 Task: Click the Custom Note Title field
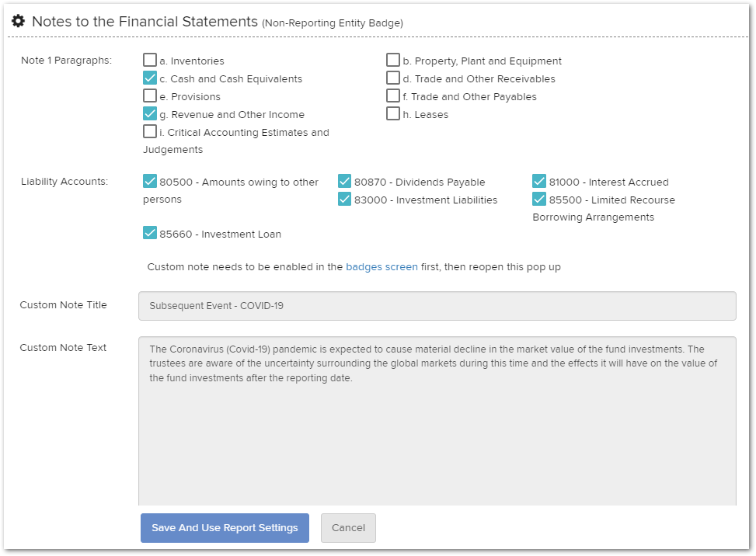click(437, 306)
